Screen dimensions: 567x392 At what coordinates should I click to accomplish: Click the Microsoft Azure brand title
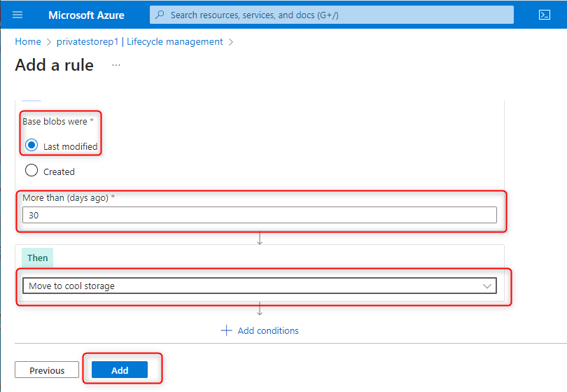(86, 15)
